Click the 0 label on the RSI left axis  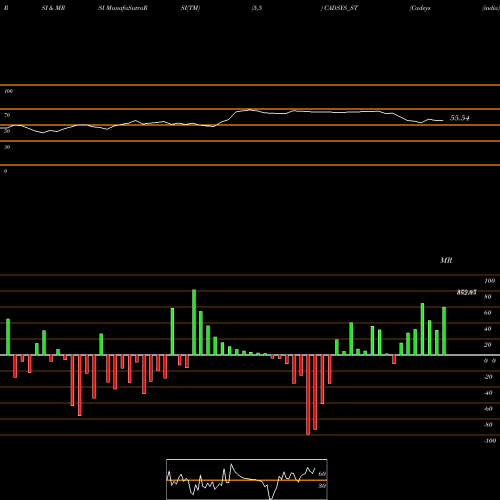point(5,171)
